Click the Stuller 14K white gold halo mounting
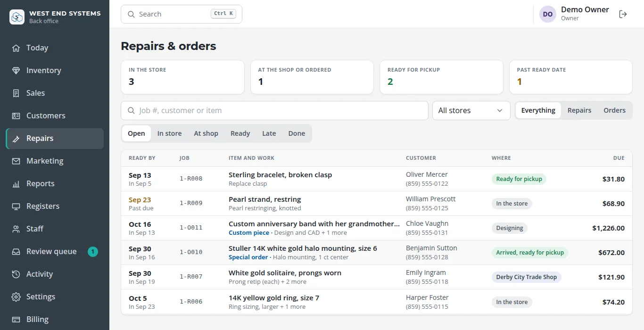The height and width of the screenshot is (330, 644). (303, 248)
